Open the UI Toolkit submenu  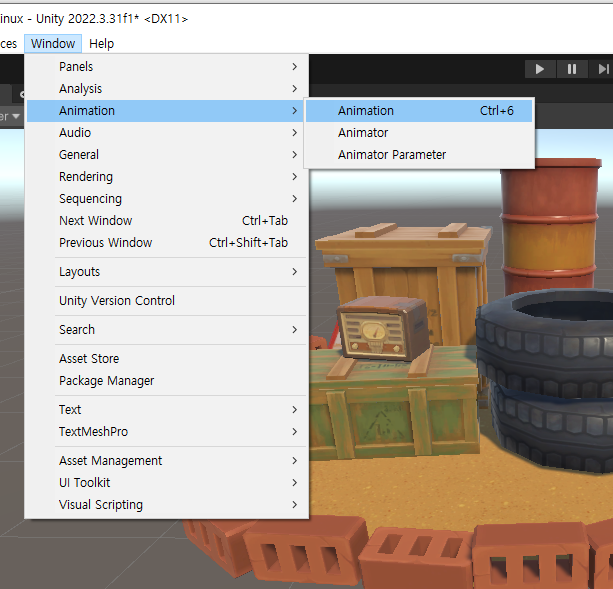[166, 483]
